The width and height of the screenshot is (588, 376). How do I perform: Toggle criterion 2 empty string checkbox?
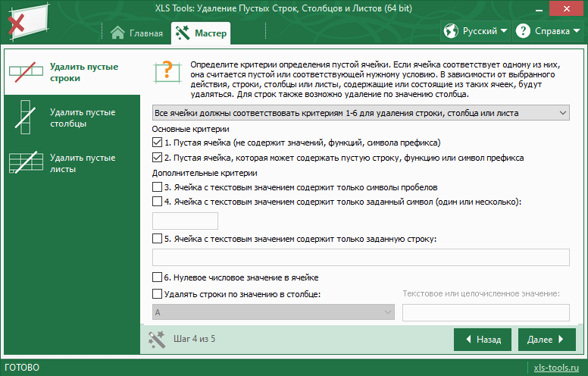coord(157,158)
